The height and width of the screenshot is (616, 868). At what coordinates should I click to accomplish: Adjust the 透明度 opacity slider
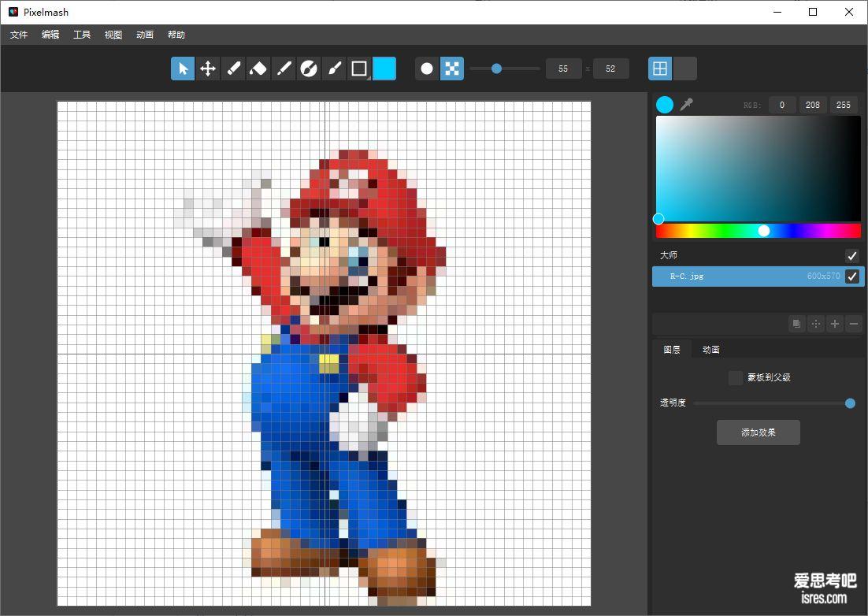tap(774, 403)
